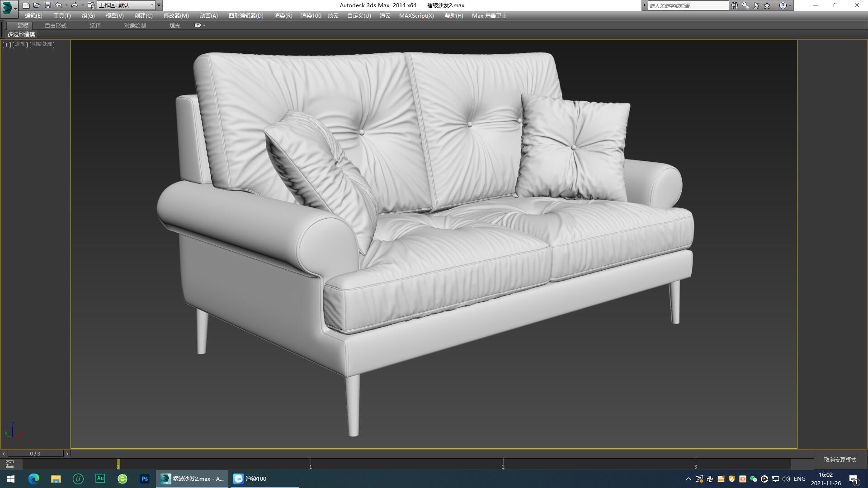The height and width of the screenshot is (488, 868).
Task: Switch to the 自由形式 ribbon tab
Action: tap(55, 25)
